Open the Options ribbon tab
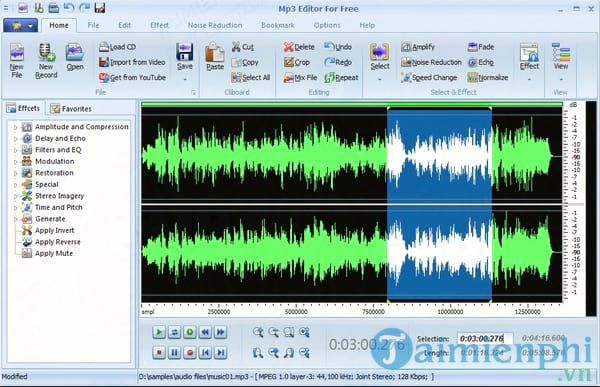Viewport: 600px width, 387px height. click(327, 25)
